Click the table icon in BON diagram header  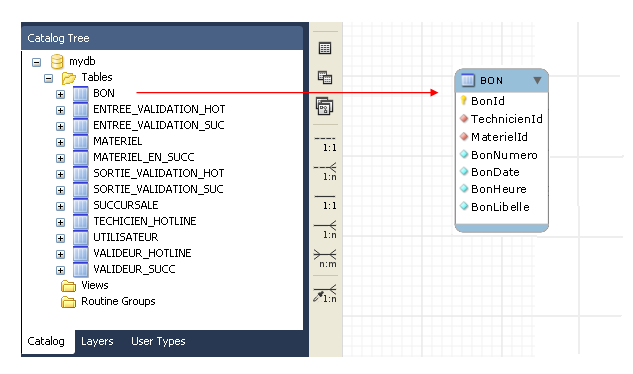tap(467, 80)
